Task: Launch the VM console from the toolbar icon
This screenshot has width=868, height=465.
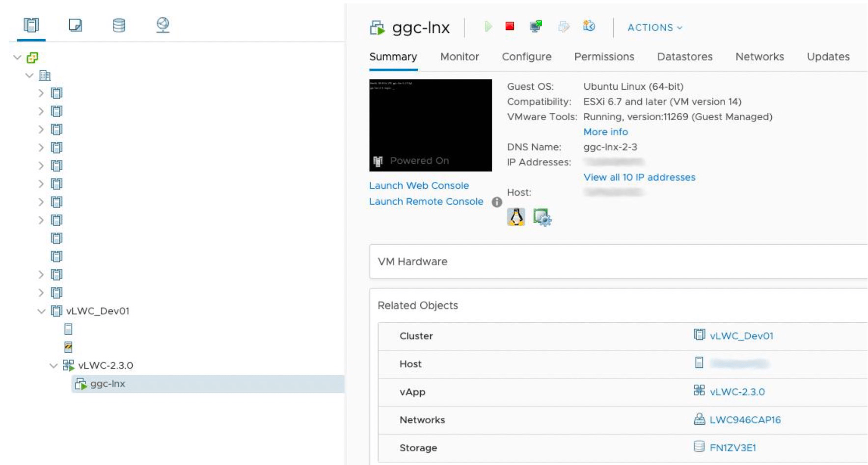Action: pos(536,27)
